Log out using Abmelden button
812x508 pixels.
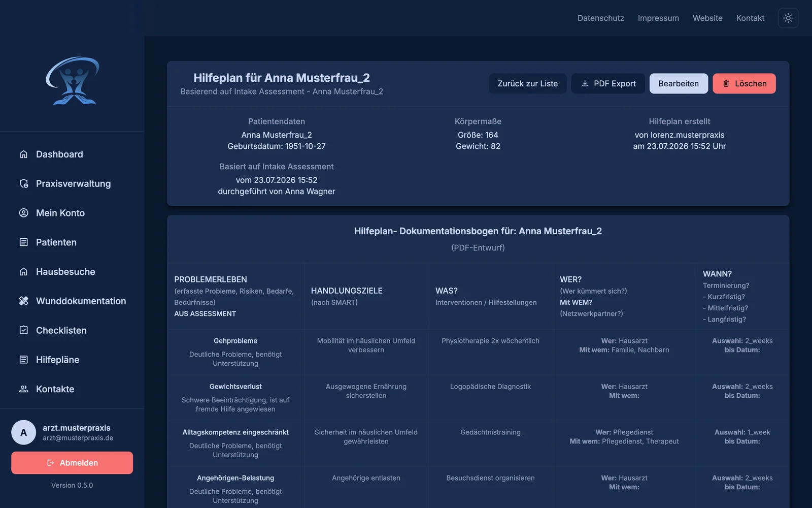(x=72, y=463)
